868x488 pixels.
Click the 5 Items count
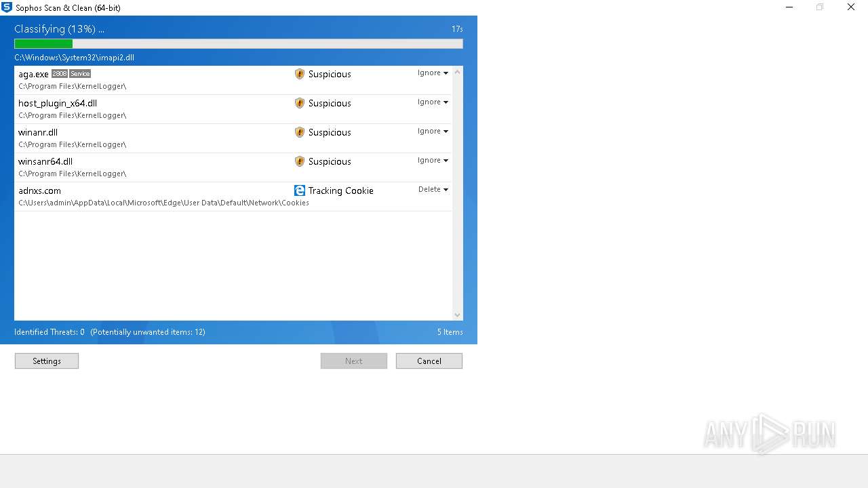[450, 332]
